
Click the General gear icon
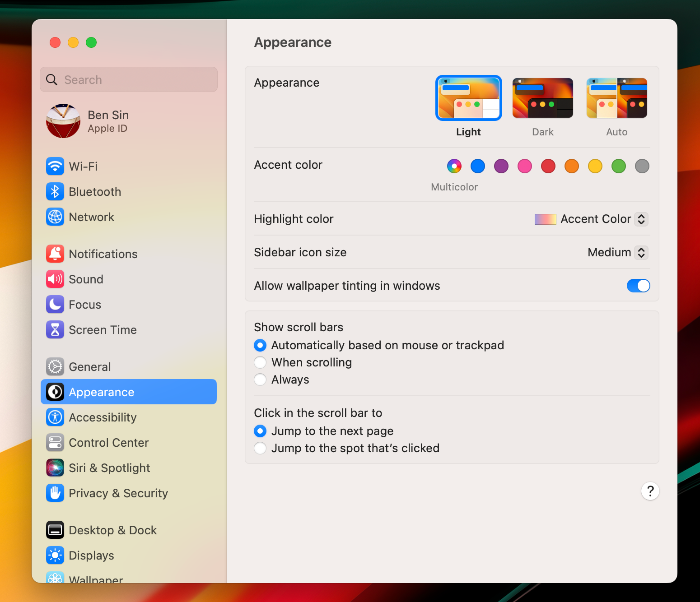(x=55, y=366)
